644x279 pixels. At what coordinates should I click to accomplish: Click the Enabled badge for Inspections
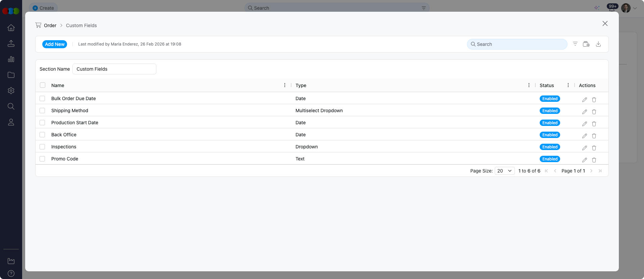[550, 147]
